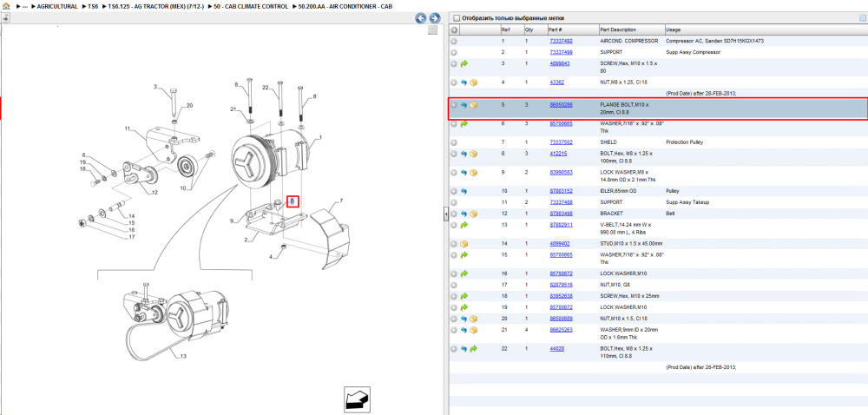Screen dimensions: 868x415
Task: Click the green forward arrow for Ref 18
Action: (464, 296)
